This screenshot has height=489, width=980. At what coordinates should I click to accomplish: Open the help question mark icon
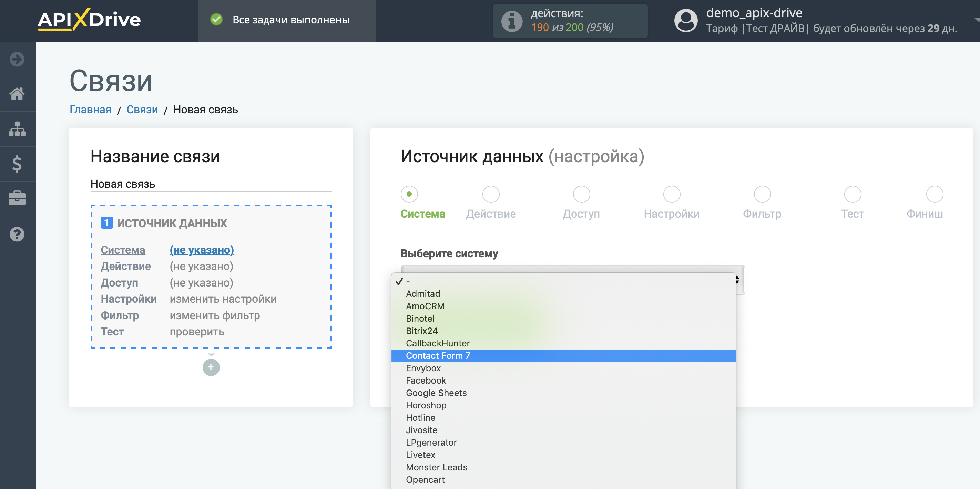17,234
